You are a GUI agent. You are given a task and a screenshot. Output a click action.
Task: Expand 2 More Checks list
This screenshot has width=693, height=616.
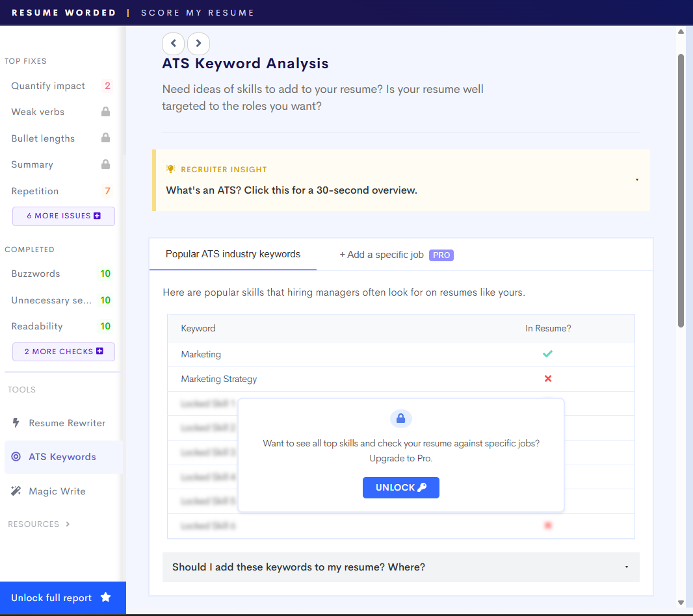tap(64, 352)
